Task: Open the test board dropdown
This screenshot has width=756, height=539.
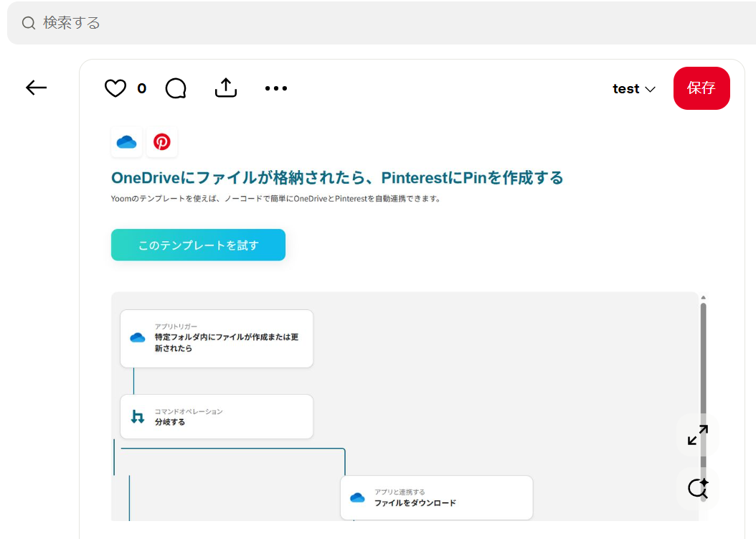Action: 633,89
